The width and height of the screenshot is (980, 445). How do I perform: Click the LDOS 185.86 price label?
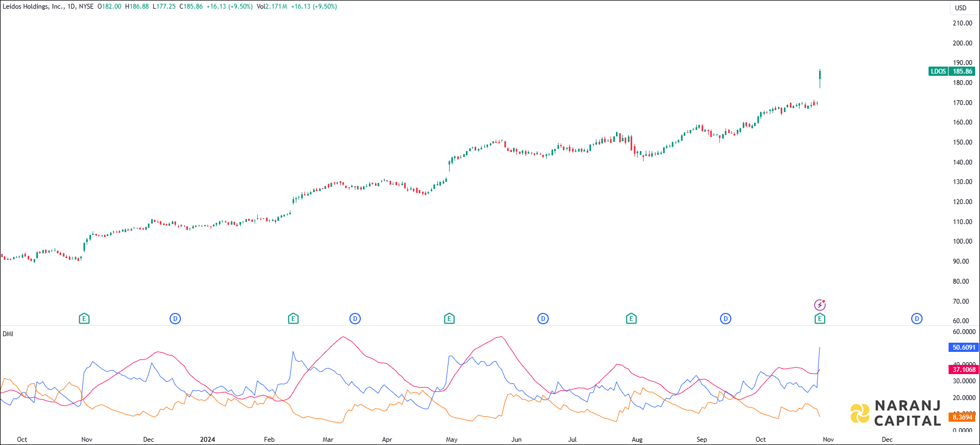(x=953, y=71)
